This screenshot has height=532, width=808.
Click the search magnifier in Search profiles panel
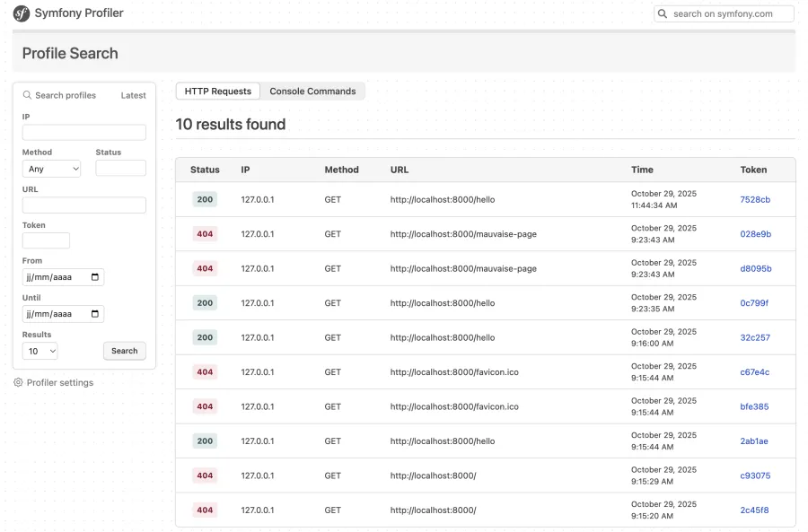click(29, 94)
